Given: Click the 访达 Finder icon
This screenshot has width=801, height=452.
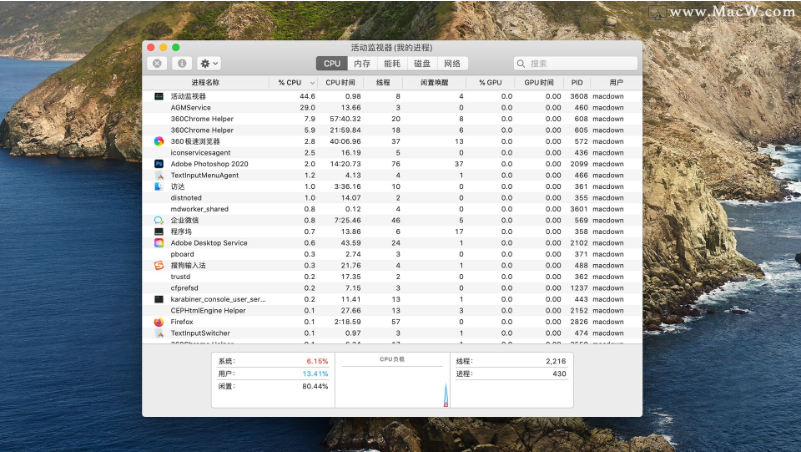Looking at the screenshot, I should point(159,186).
